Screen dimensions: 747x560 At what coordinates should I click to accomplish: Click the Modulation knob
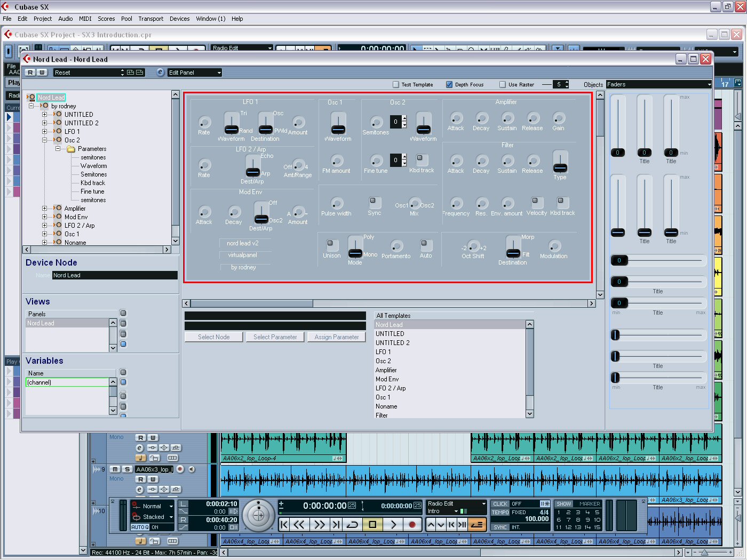(554, 246)
